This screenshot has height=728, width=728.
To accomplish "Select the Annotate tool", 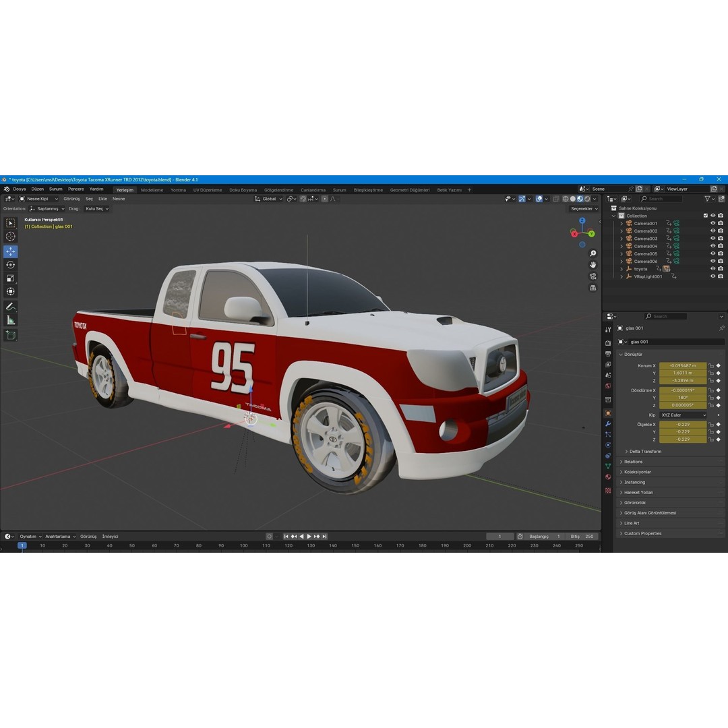I will pos(11,307).
